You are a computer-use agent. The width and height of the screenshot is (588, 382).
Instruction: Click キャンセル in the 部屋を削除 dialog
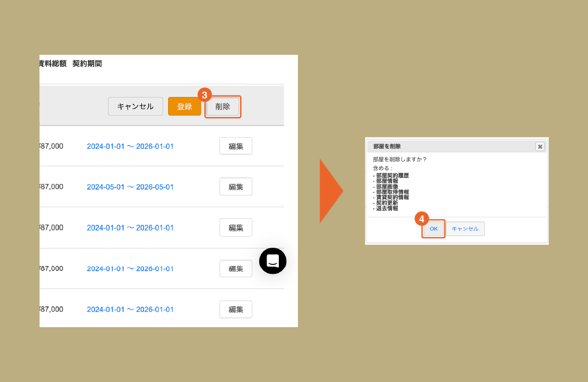465,229
